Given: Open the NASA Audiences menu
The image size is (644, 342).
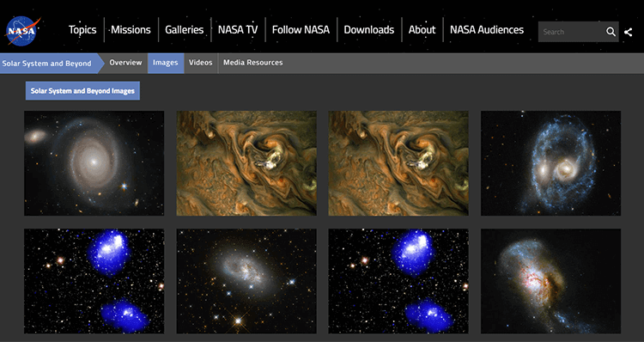Looking at the screenshot, I should pos(487,29).
